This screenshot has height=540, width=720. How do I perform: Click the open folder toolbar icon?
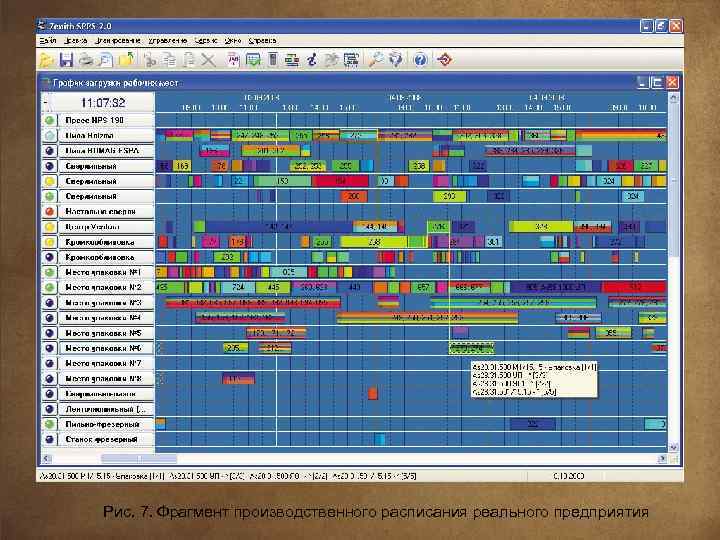[x=47, y=60]
